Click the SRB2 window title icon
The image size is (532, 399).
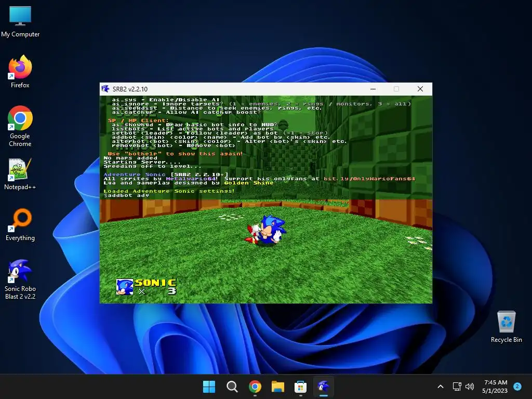point(105,89)
